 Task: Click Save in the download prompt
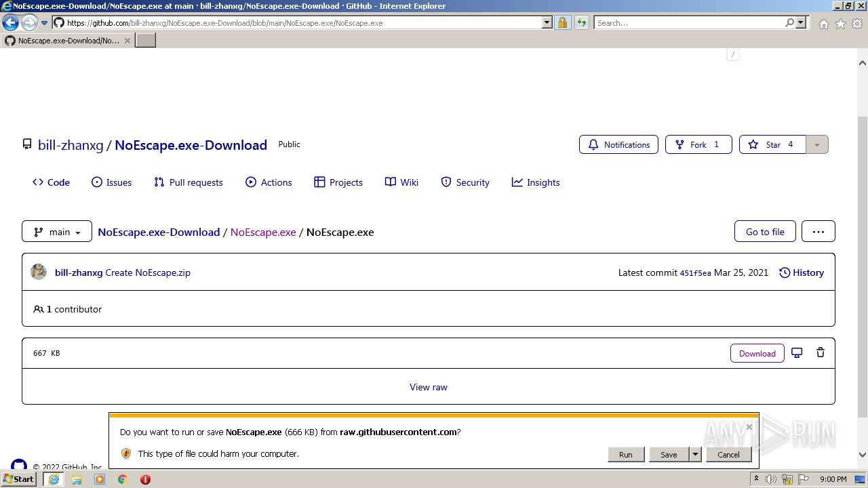pyautogui.click(x=669, y=455)
